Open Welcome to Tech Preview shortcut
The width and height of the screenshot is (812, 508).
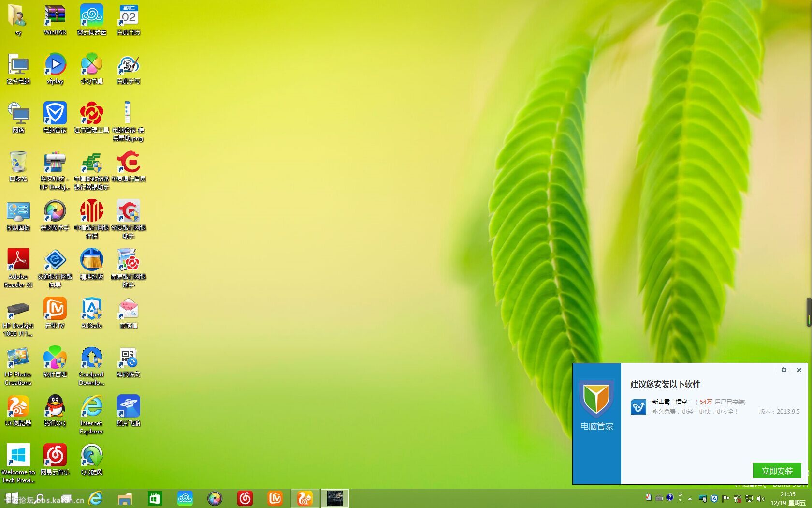click(x=18, y=463)
